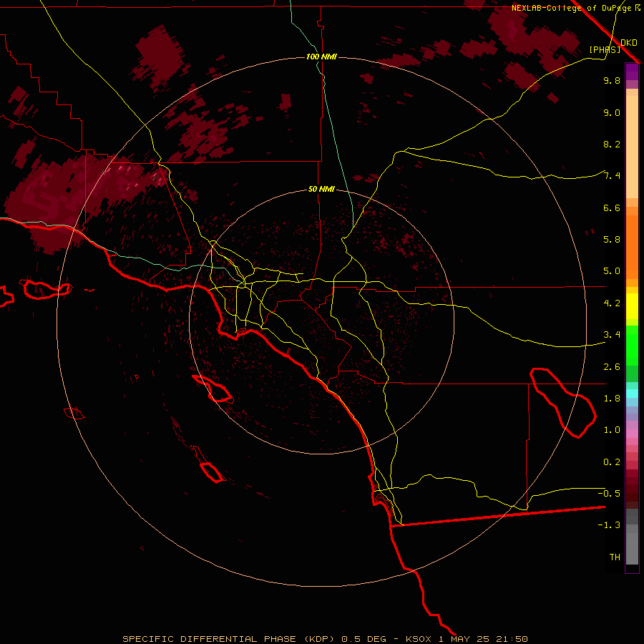Click the 5.8 value on the color scale

click(612, 240)
